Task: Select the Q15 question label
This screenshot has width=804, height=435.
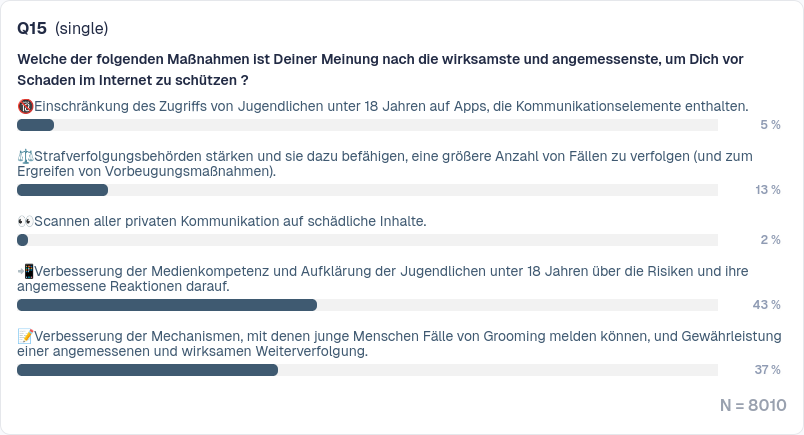Action: point(32,28)
